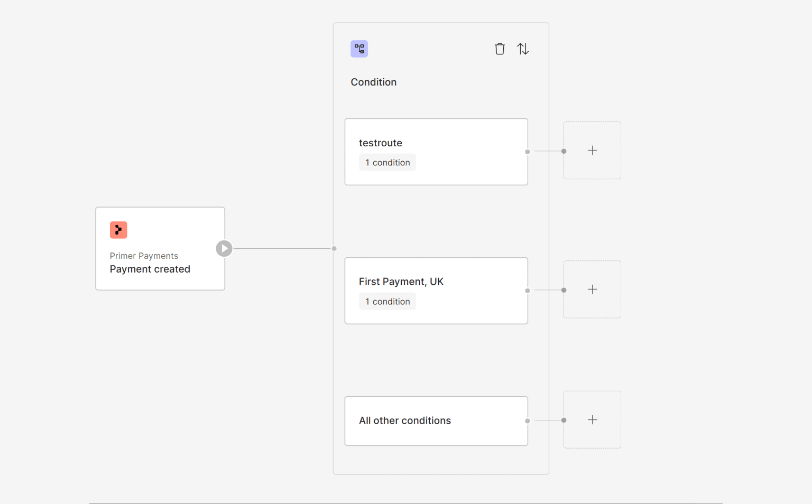
Task: Click the output connector dot of First Payment, UK
Action: click(x=528, y=291)
